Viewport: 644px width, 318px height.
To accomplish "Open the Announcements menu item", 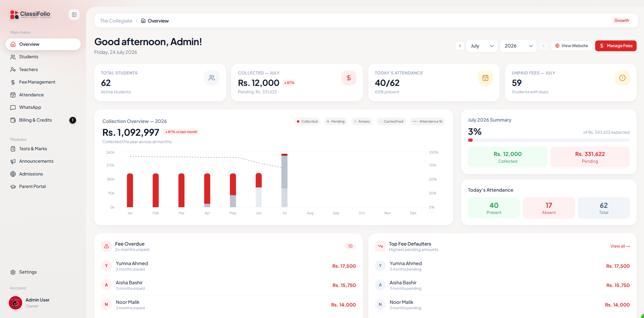I will click(43, 161).
